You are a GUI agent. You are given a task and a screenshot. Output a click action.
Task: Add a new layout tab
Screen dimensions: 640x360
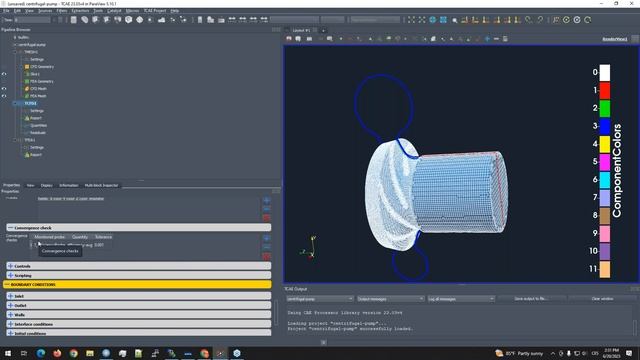[x=323, y=30]
